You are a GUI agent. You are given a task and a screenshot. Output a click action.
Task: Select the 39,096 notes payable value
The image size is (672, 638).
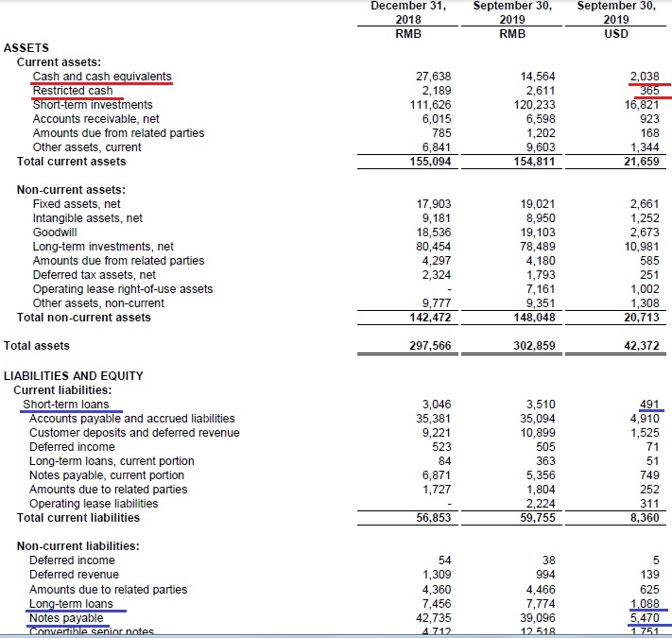click(538, 618)
